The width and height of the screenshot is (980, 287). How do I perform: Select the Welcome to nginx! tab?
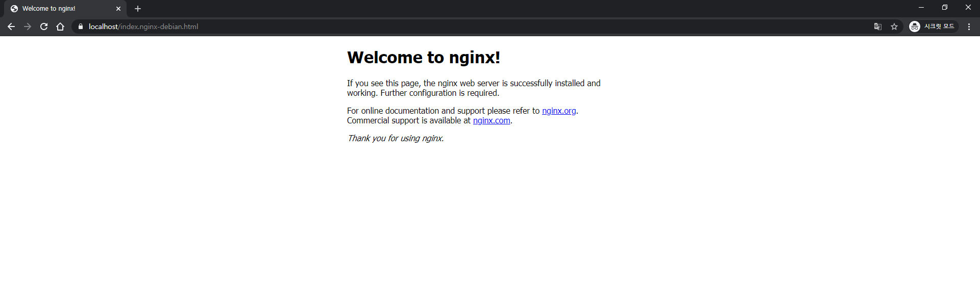pyautogui.click(x=64, y=9)
